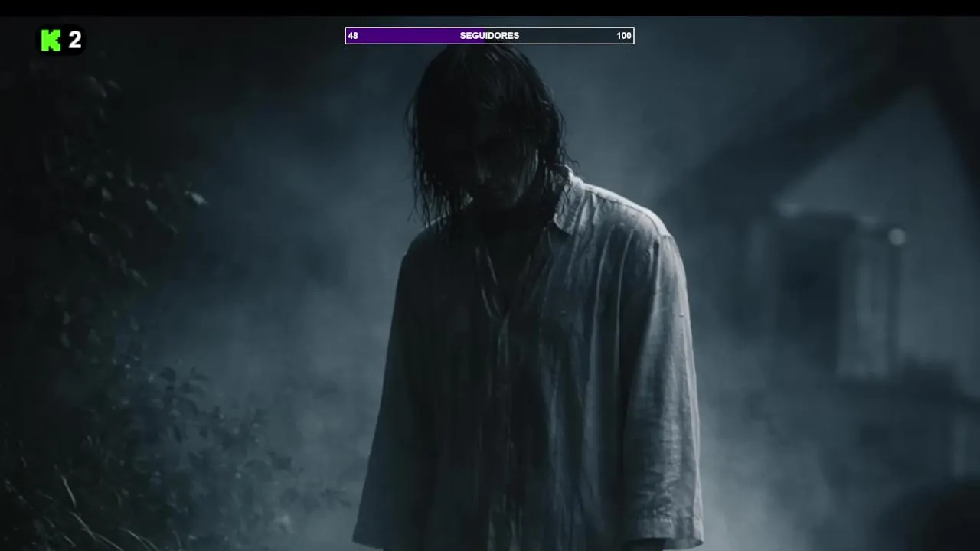Click the SEGUIDORES follower goal progress bar
This screenshot has width=980, height=551.
point(489,36)
